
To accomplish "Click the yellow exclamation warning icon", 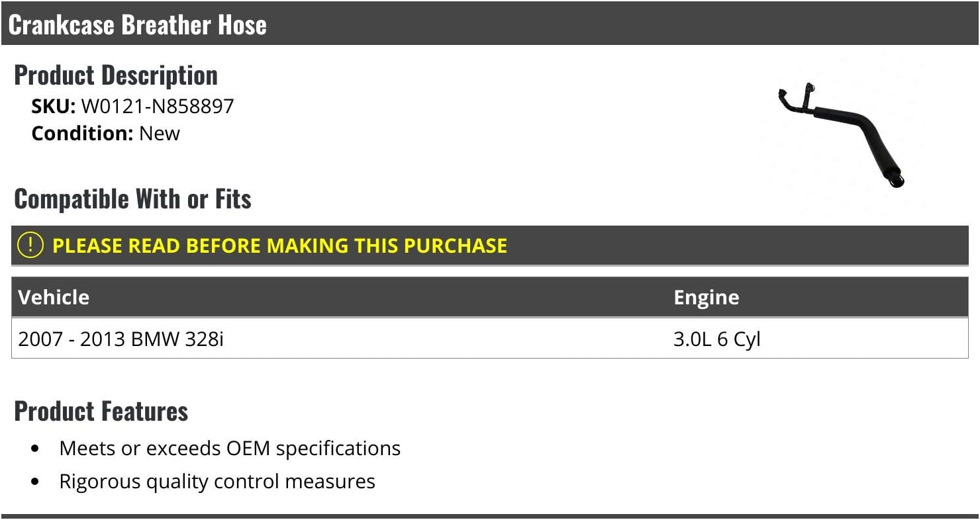I will coord(30,245).
